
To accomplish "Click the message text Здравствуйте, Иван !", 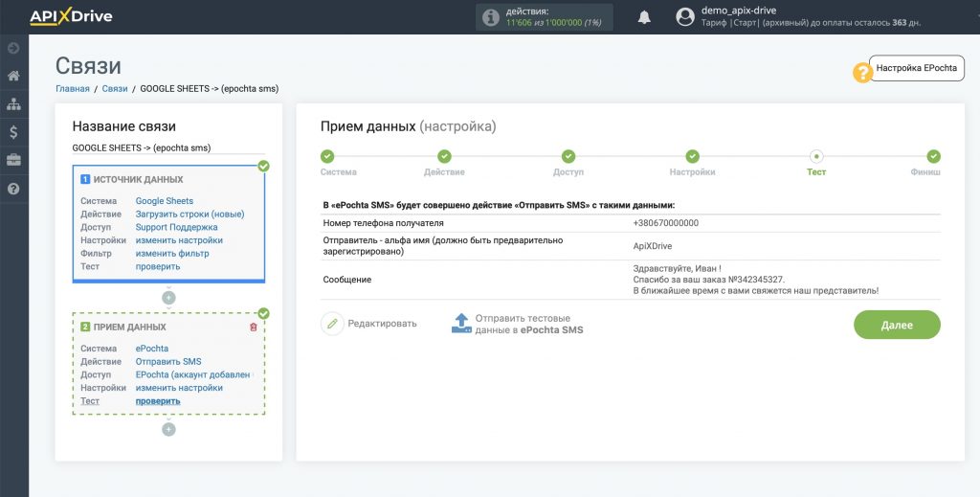I will (x=678, y=269).
